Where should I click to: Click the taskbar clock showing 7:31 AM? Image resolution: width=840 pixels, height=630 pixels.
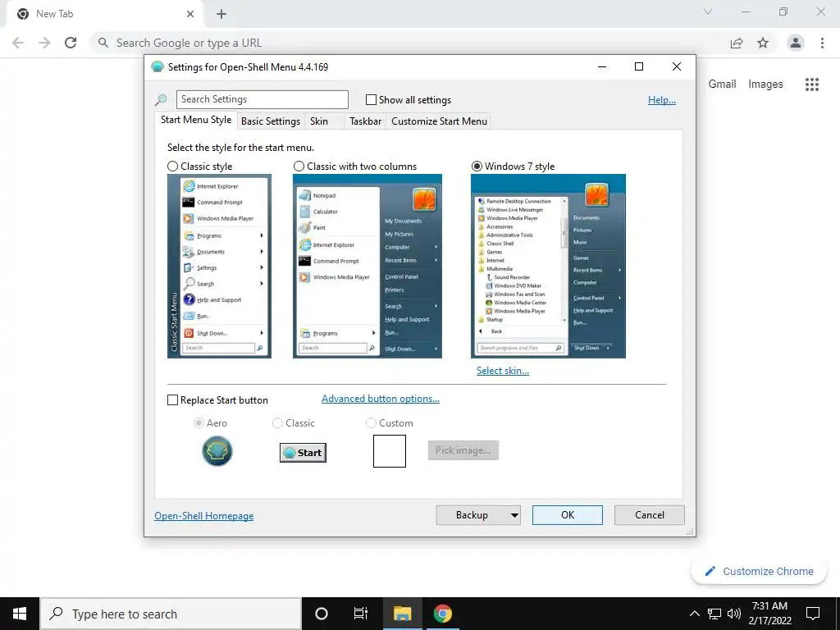769,614
